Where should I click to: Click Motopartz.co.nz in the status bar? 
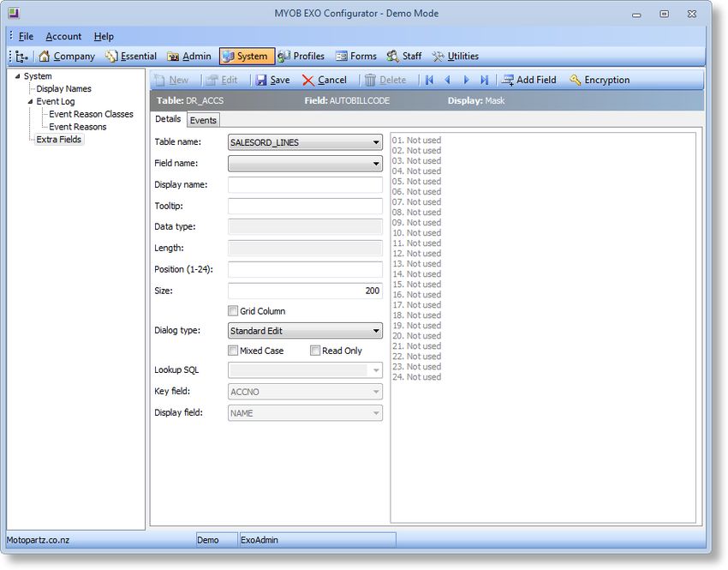(x=38, y=540)
